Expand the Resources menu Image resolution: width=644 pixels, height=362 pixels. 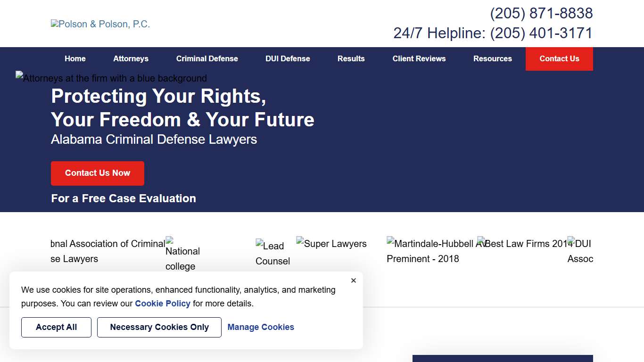pyautogui.click(x=493, y=59)
